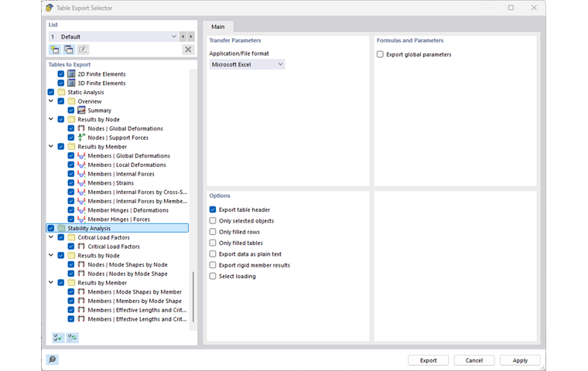Viewport: 588px width, 371px height.
Task: Collapse Results by Node under Static Analysis
Action: pyautogui.click(x=51, y=119)
